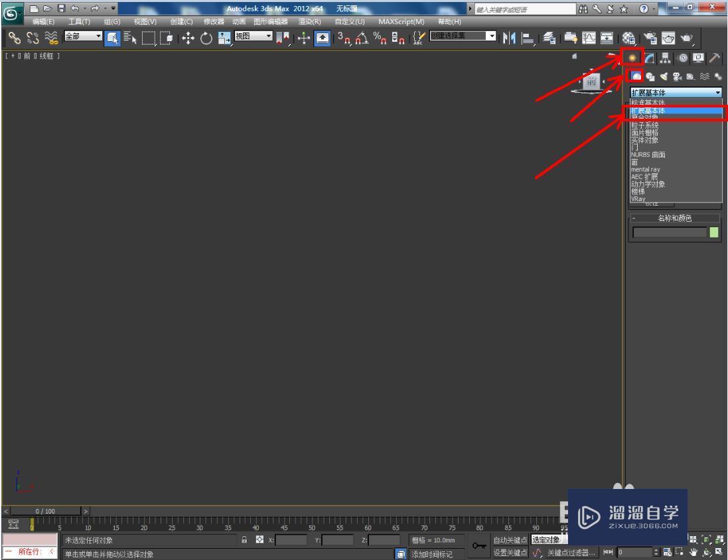The image size is (728, 560).
Task: Activate the Select and Scale tool
Action: tap(225, 38)
